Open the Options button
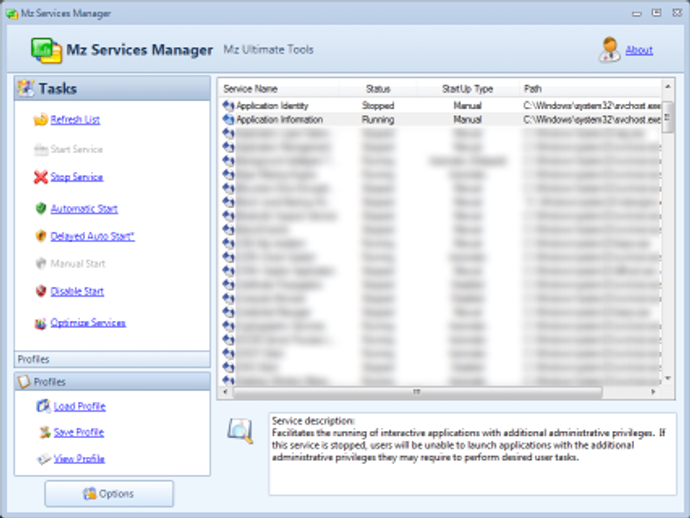Image resolution: width=690 pixels, height=518 pixels. [x=109, y=494]
